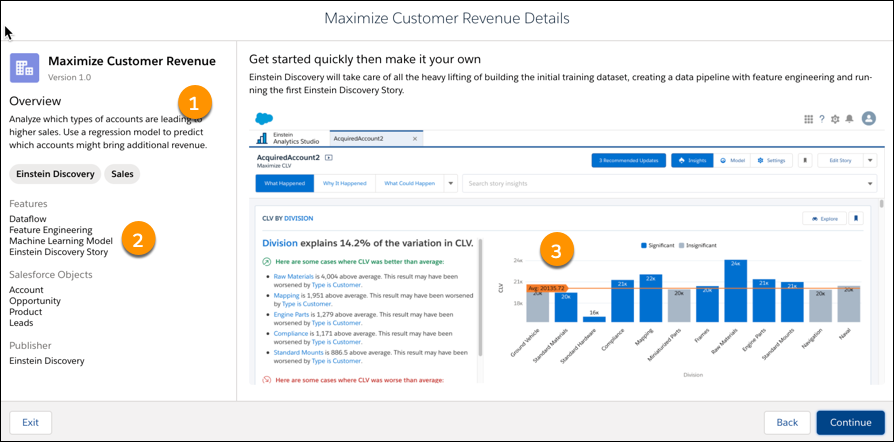The width and height of the screenshot is (894, 443).
Task: Switch to the Why It Happened tab
Action: (x=344, y=183)
